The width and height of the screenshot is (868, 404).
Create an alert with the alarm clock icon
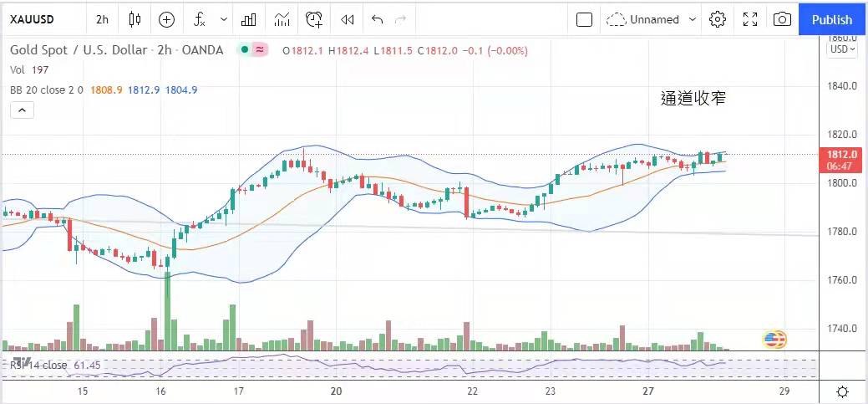(x=314, y=19)
